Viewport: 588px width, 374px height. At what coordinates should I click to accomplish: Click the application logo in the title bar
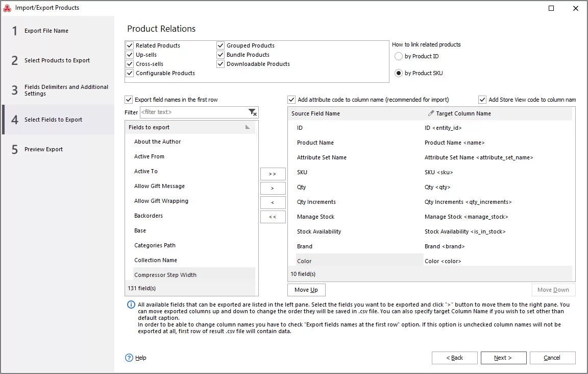tap(7, 8)
